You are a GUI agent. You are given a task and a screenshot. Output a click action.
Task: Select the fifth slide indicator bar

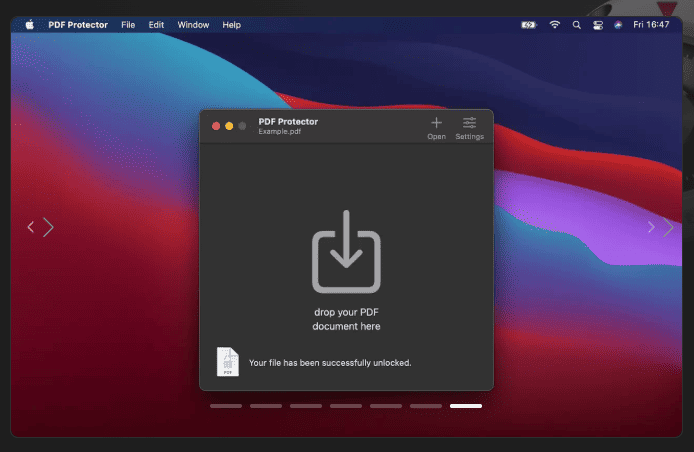(386, 406)
